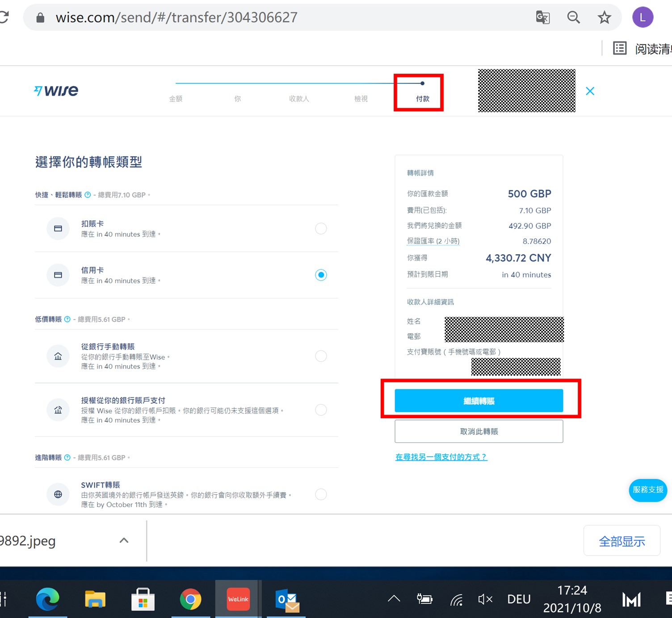The height and width of the screenshot is (618, 672).
Task: Click the bank building icon for 從銀行手動轉賬
Action: (58, 356)
